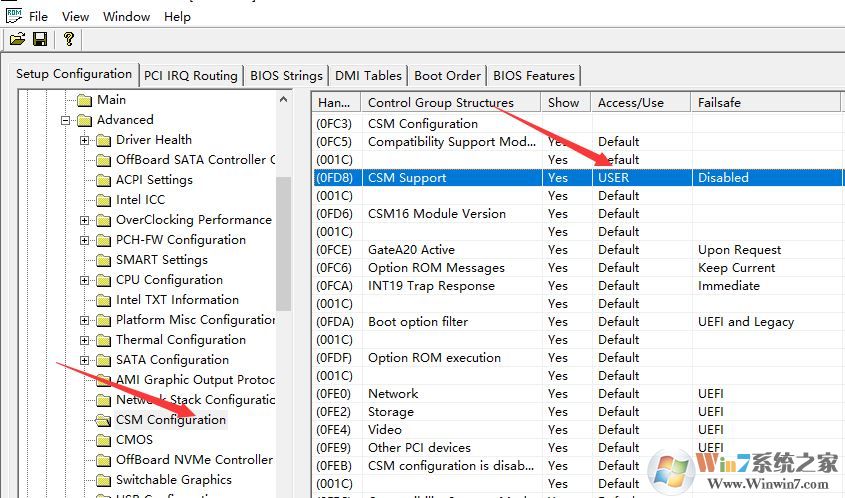Select the Intel ICC folder icon

point(103,200)
